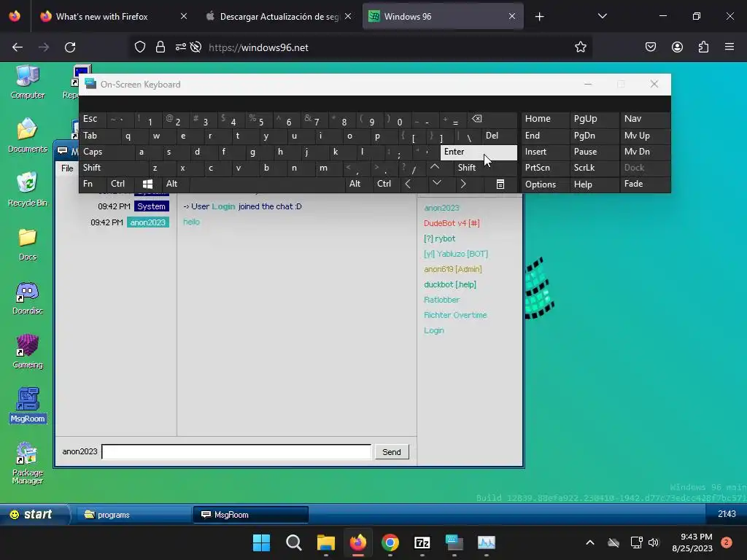Toggle the Caps key on the on-screen keyboard
Screen dimensions: 747x560
[x=106, y=152]
